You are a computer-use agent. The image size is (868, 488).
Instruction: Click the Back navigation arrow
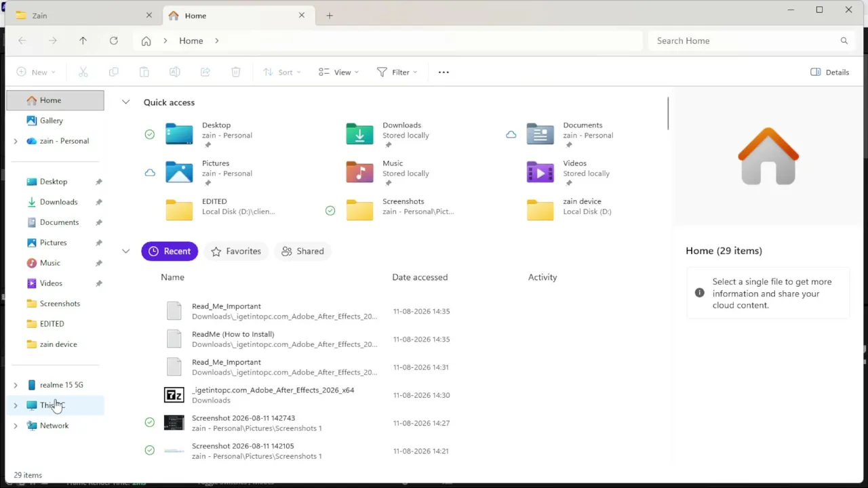(22, 41)
